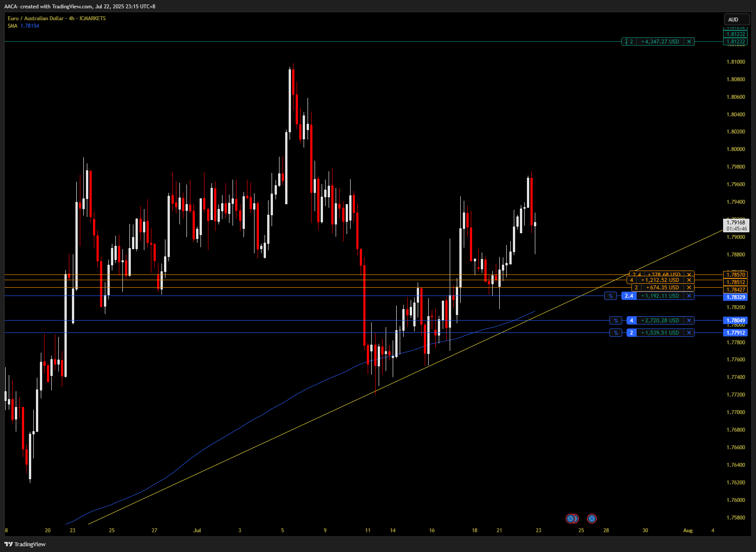Click the 1.78329 blue price tag
Viewport: 756px width, 552px height.
[x=736, y=297]
